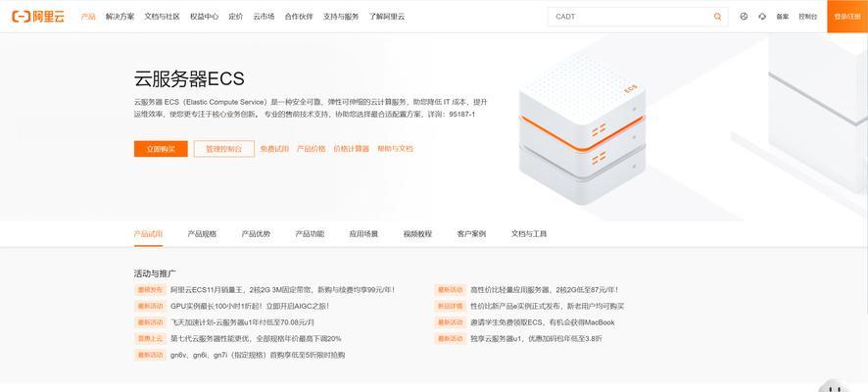The image size is (868, 392).
Task: Click the orange search magnifier icon
Action: [717, 17]
